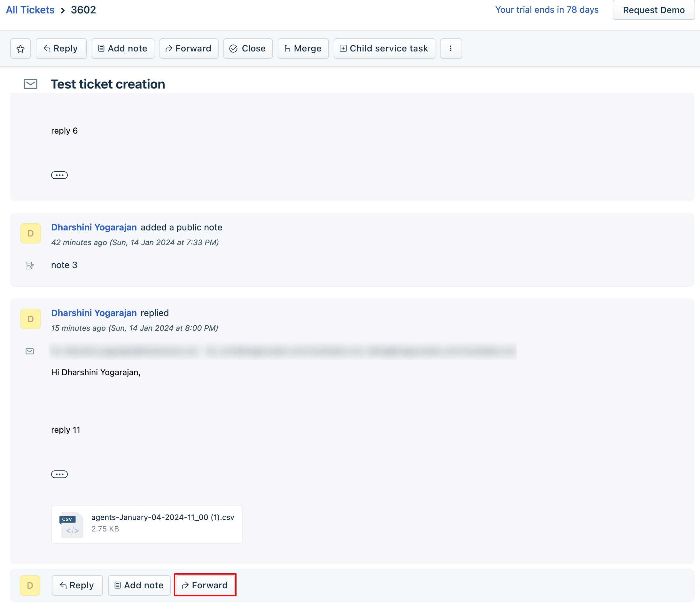This screenshot has width=700, height=604.
Task: Open the more options vertical dots menu
Action: coord(451,49)
